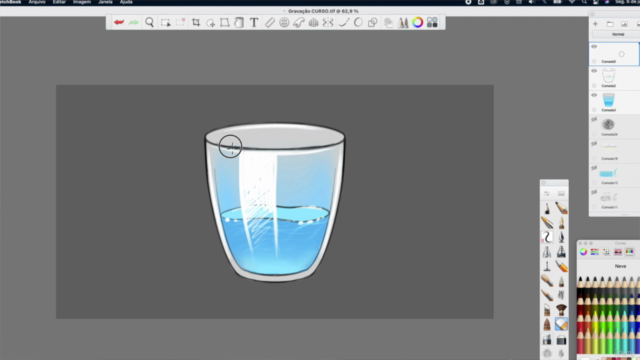Turn on the Perspective guide

tap(313, 22)
